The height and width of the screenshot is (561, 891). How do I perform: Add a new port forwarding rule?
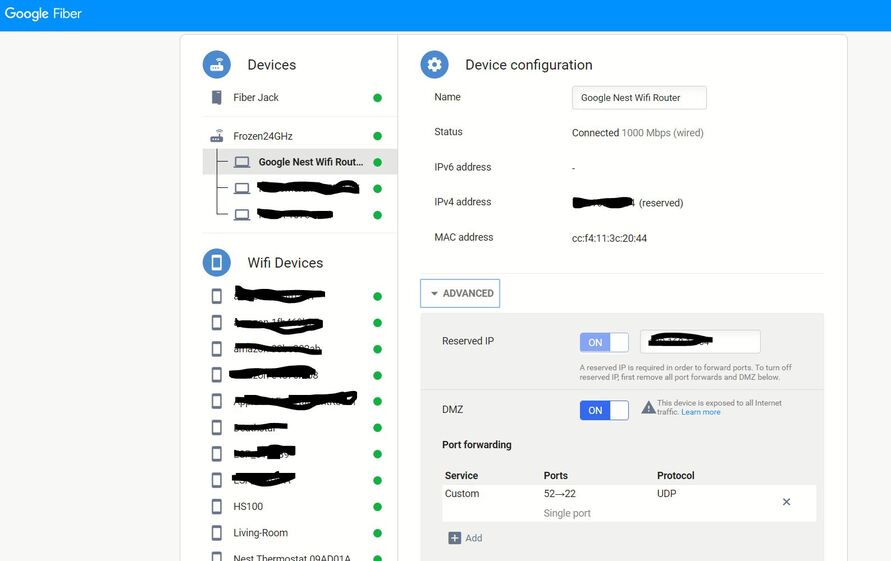(x=465, y=538)
